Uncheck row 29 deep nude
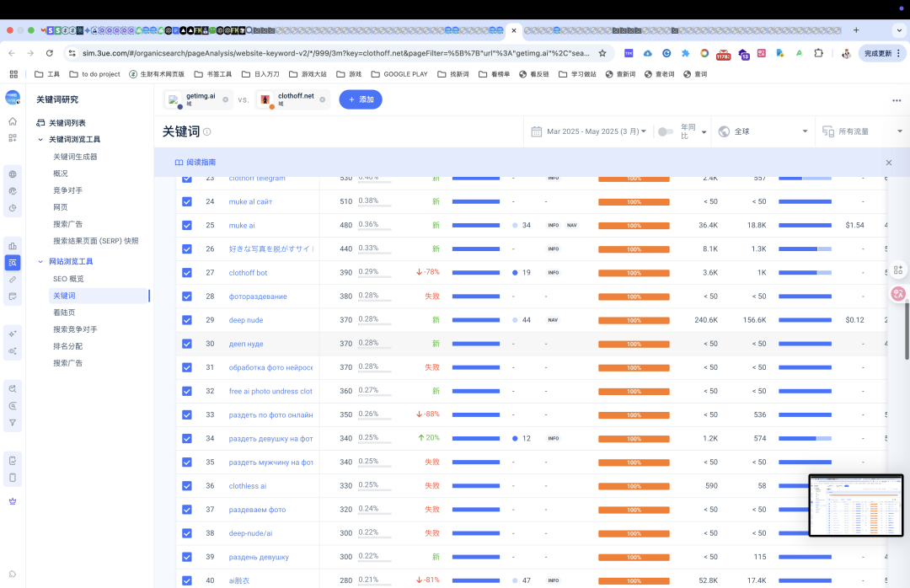The image size is (910, 588). point(187,320)
